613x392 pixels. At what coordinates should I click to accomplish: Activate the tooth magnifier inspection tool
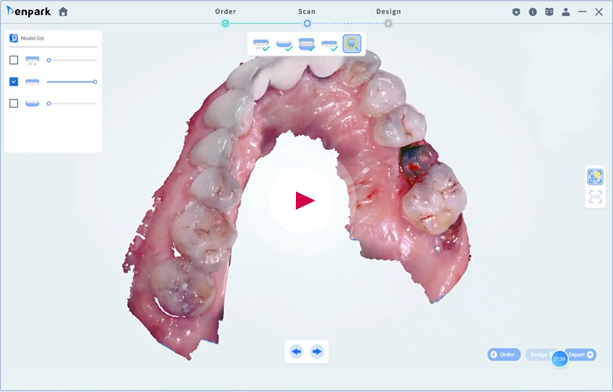352,44
